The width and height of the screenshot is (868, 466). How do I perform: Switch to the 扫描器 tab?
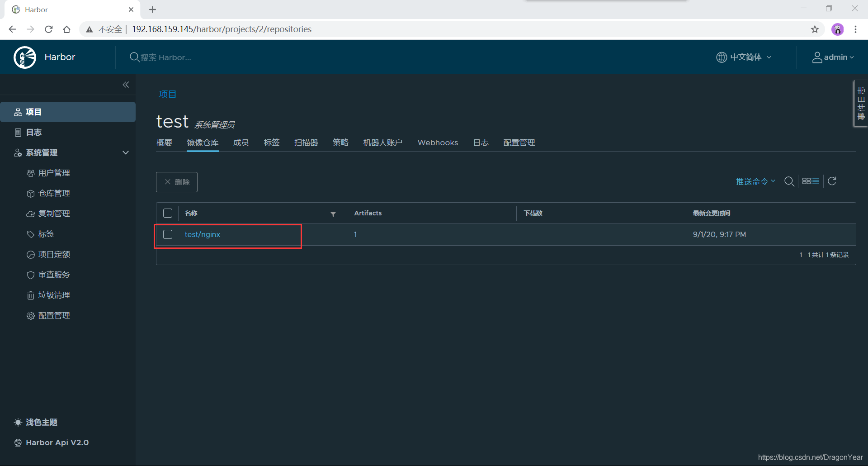(x=306, y=143)
